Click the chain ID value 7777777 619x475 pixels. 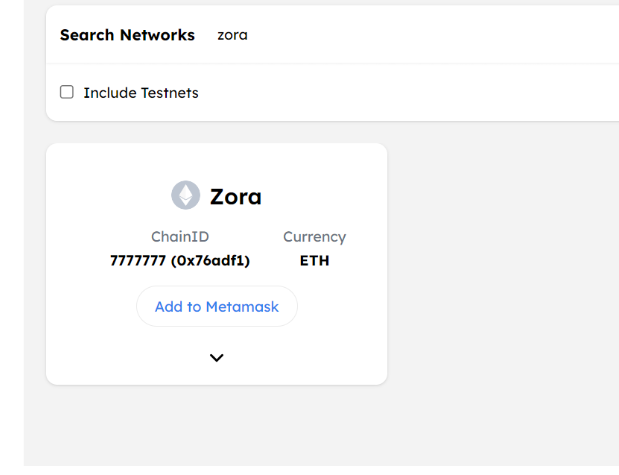tap(138, 261)
